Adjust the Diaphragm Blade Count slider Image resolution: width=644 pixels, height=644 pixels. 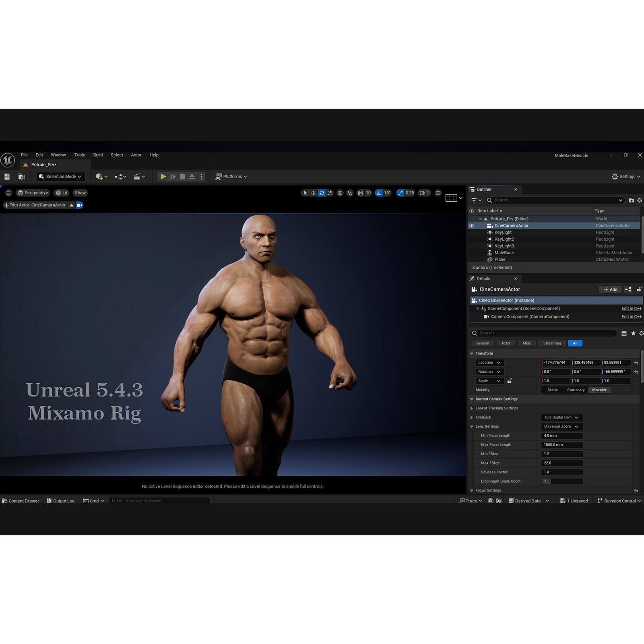coord(562,481)
